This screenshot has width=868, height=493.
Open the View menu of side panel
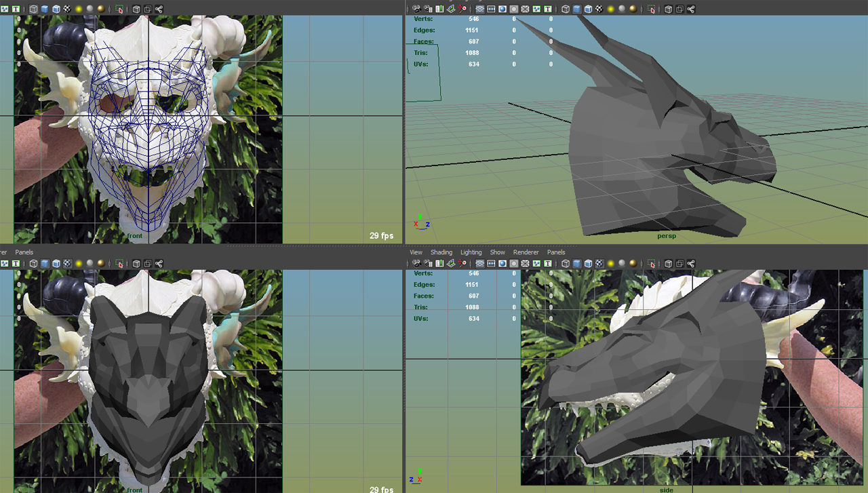pos(416,252)
